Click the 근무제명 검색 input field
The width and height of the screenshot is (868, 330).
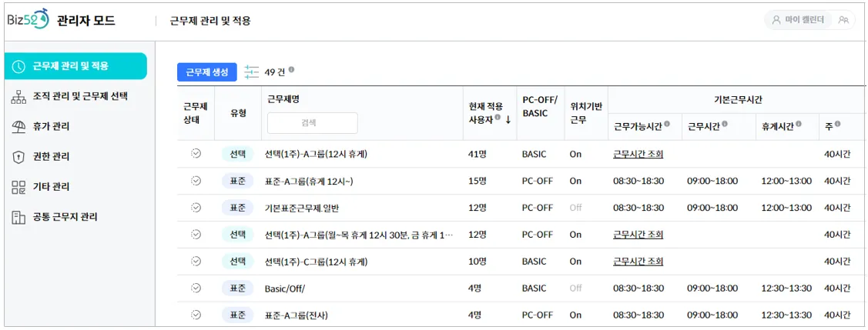312,122
